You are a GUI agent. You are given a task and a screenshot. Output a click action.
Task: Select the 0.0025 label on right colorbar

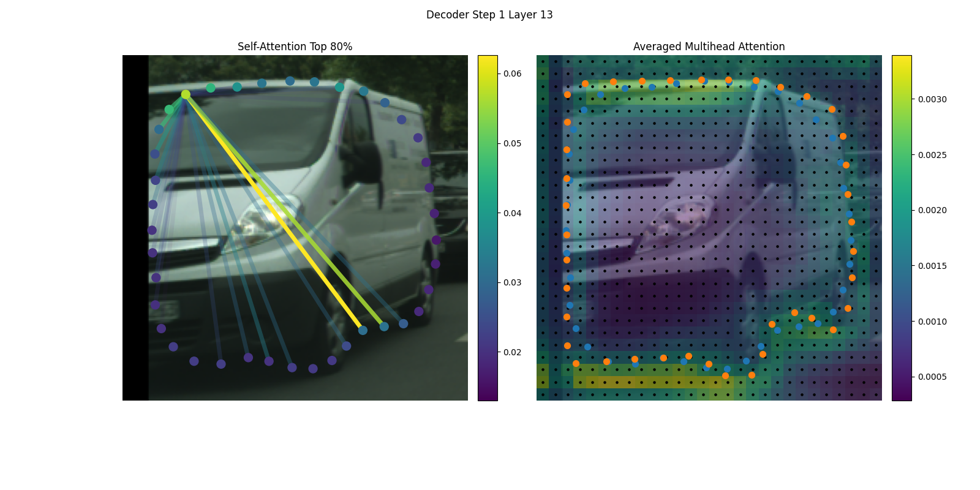tap(932, 155)
